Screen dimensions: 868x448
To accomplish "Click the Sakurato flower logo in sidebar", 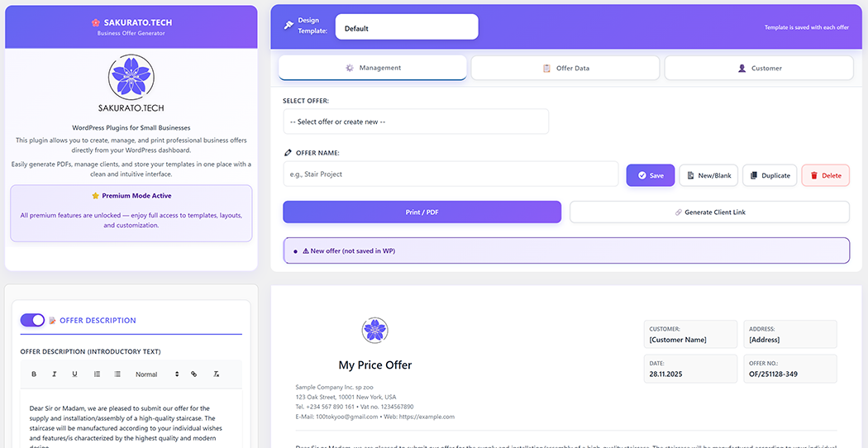I will pos(131,78).
